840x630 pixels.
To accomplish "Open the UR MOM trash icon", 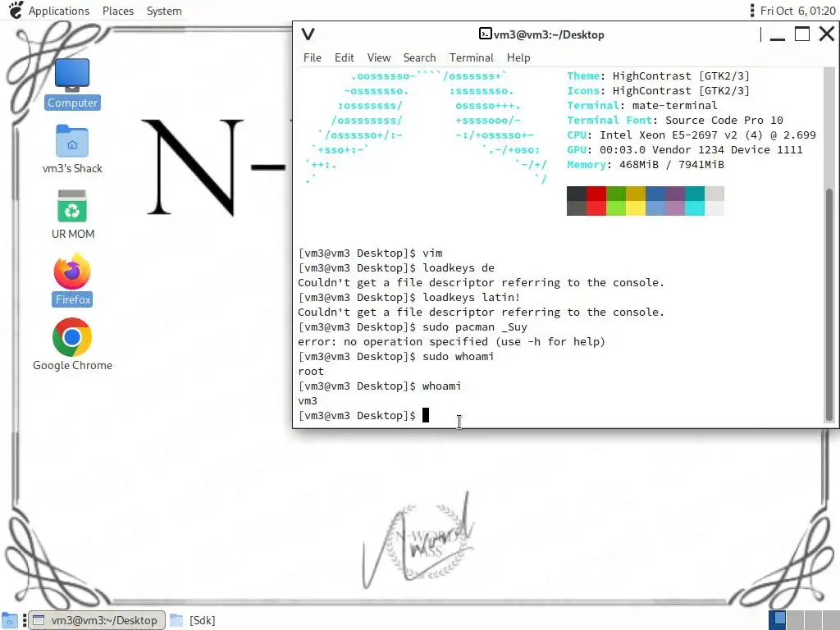I will [x=72, y=215].
